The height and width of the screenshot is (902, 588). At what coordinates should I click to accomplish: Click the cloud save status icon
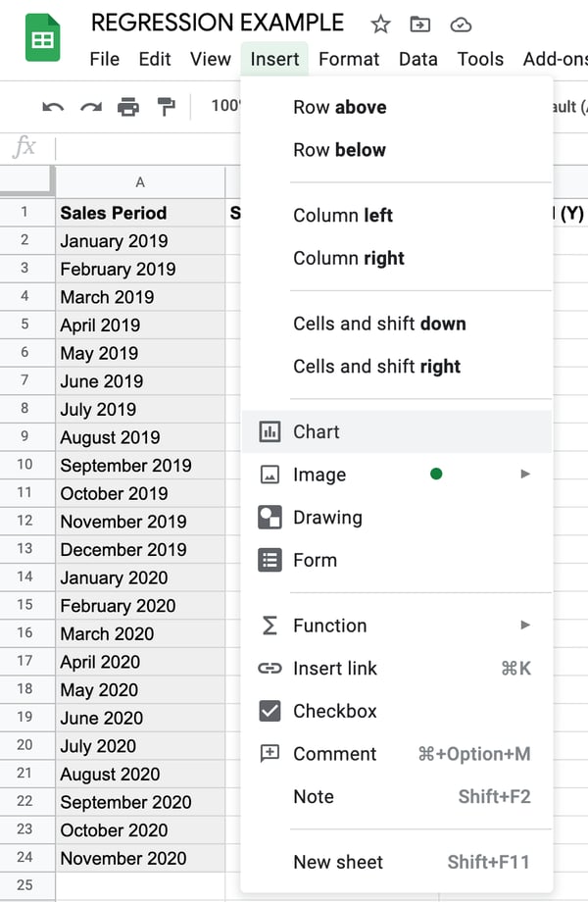coord(459,25)
